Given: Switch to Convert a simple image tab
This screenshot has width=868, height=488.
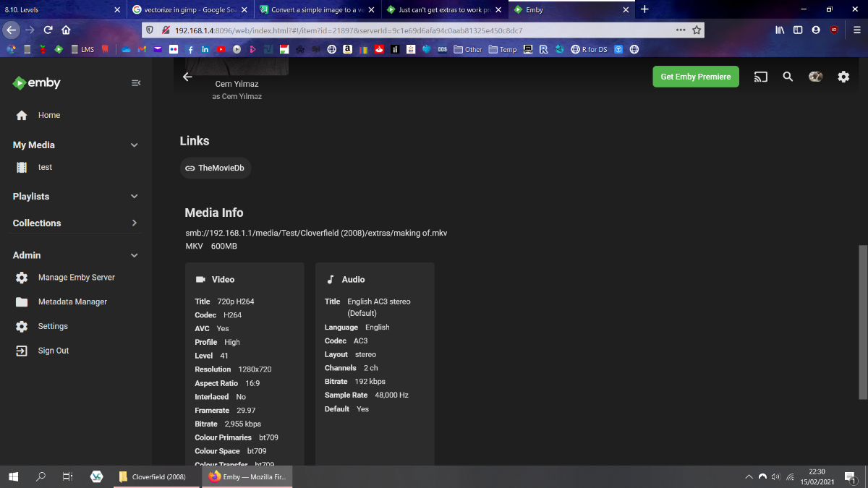Looking at the screenshot, I should tap(318, 10).
